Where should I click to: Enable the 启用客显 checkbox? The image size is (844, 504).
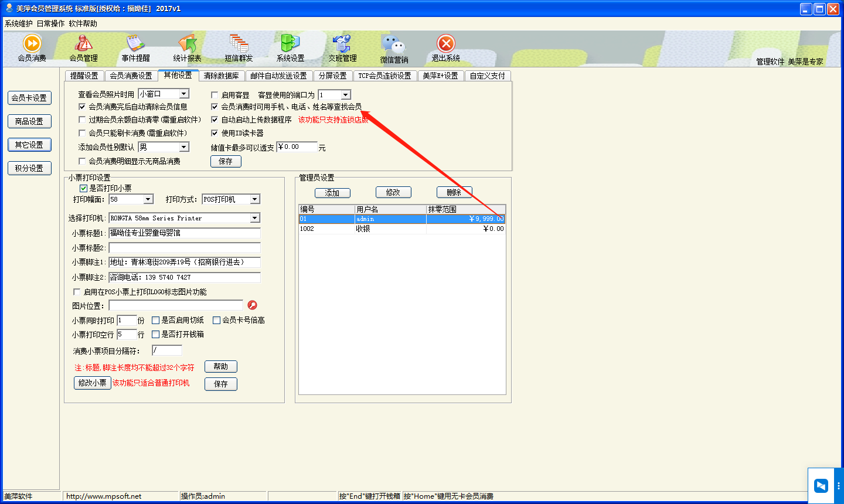215,95
